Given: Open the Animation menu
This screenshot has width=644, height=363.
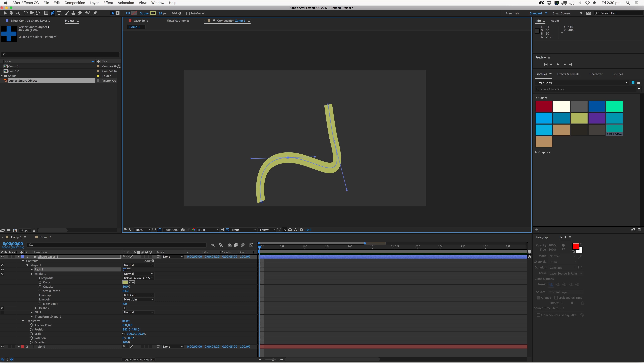Looking at the screenshot, I should [126, 3].
